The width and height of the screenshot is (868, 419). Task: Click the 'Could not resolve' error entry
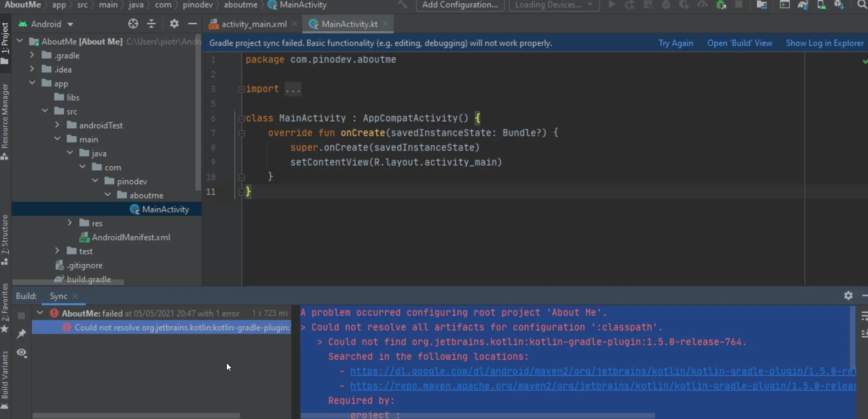[161, 327]
